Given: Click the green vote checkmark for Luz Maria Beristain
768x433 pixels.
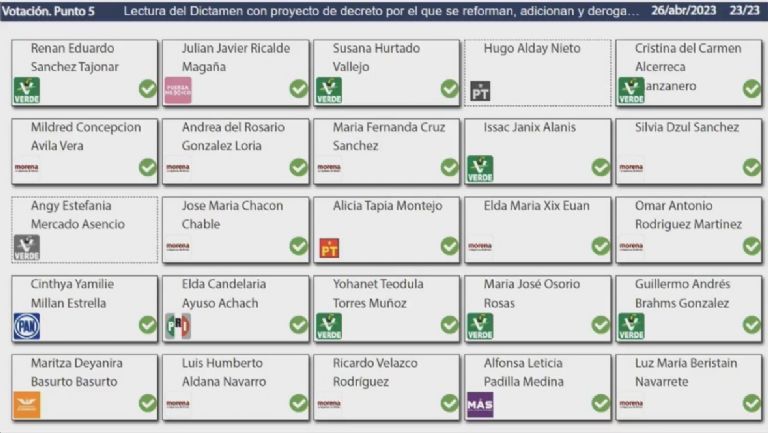Looking at the screenshot, I should [x=751, y=403].
